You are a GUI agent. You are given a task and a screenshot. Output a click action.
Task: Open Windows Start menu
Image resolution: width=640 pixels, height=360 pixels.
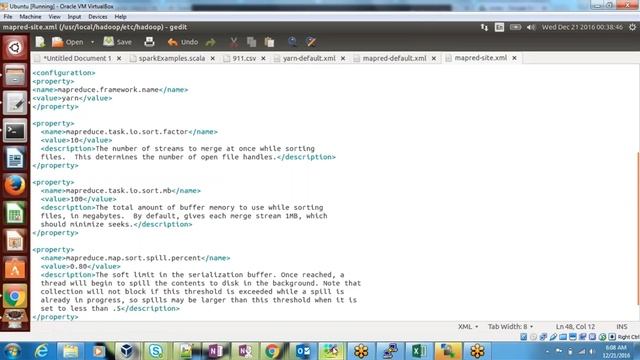coord(13,351)
